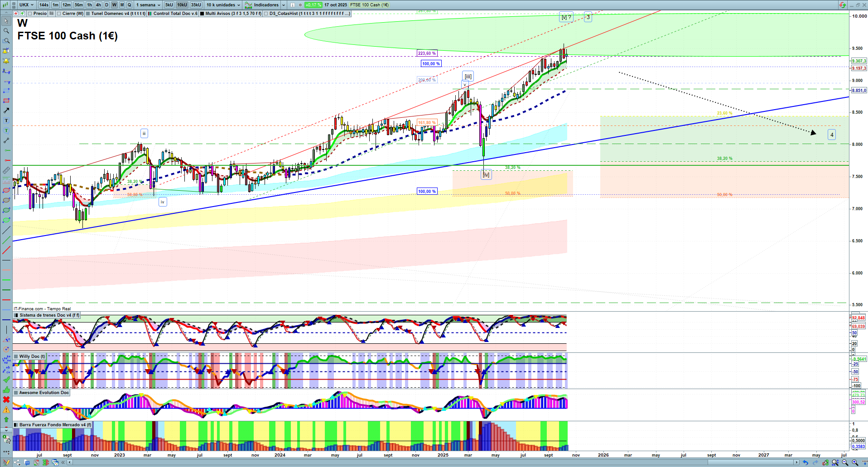The height and width of the screenshot is (467, 868).
Task: Toggle Awesome Evolution Doc indicator box
Action: pos(16,393)
